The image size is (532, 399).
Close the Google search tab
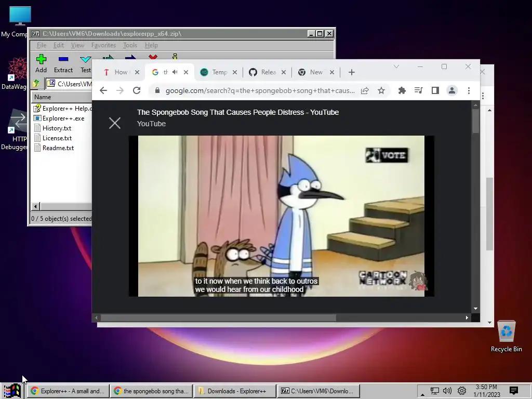click(x=186, y=72)
